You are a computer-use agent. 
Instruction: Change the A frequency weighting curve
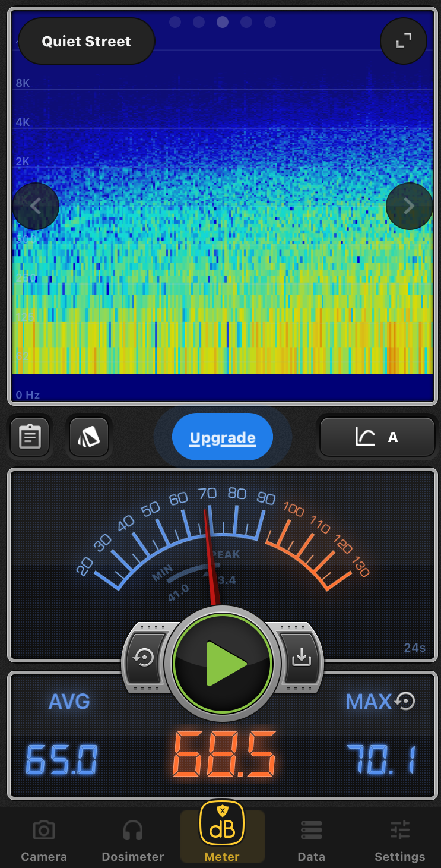[377, 437]
